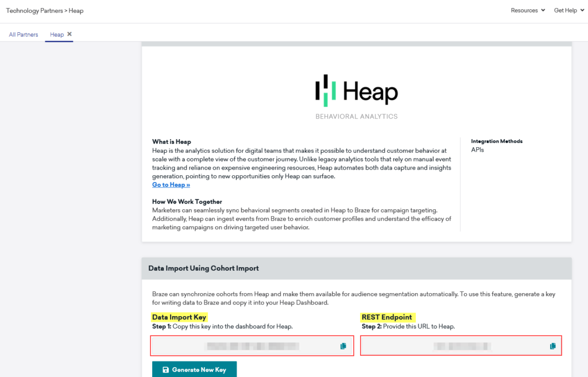Screen dimensions: 588x377
Task: Click the Behavioral Analytics tagline under the logo
Action: click(356, 117)
